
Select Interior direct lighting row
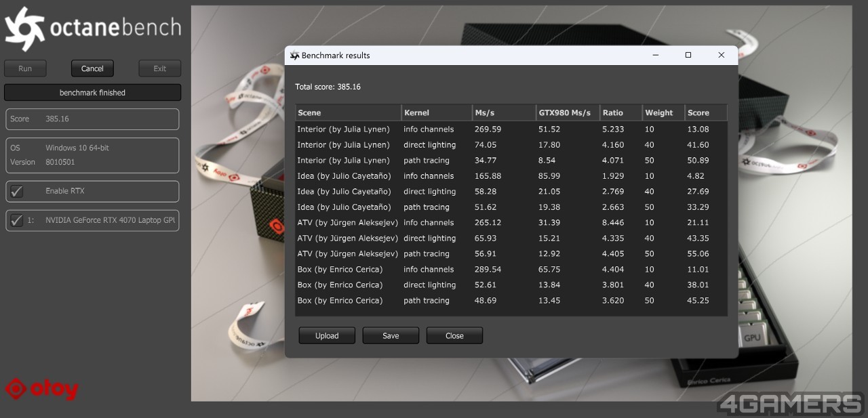511,144
